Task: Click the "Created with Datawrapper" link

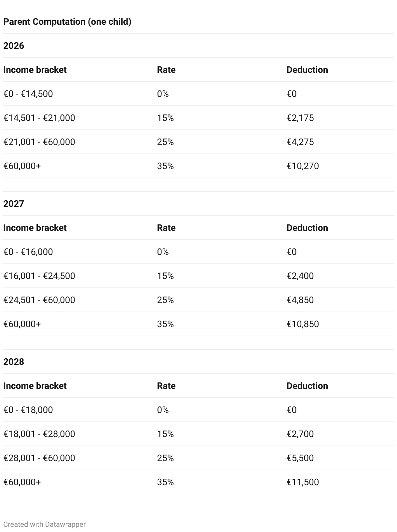Action: (44, 524)
